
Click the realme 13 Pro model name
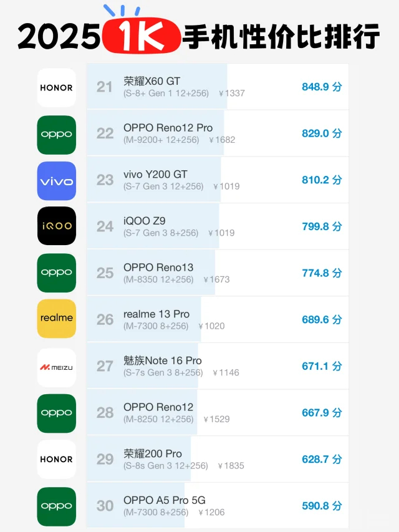[156, 314]
